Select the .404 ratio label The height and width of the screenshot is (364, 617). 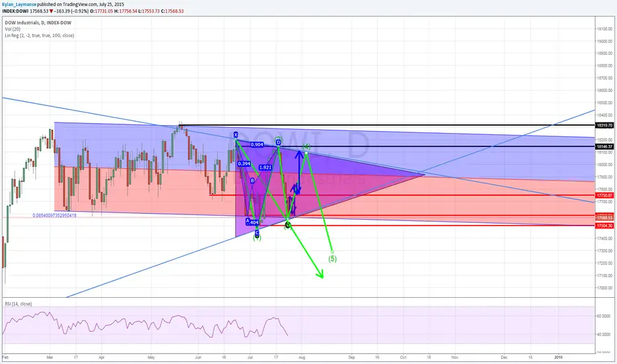click(254, 223)
